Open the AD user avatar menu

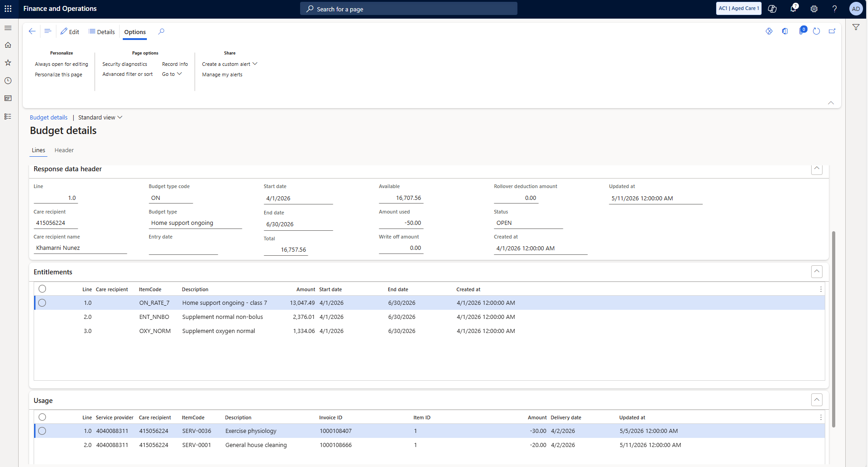point(856,9)
